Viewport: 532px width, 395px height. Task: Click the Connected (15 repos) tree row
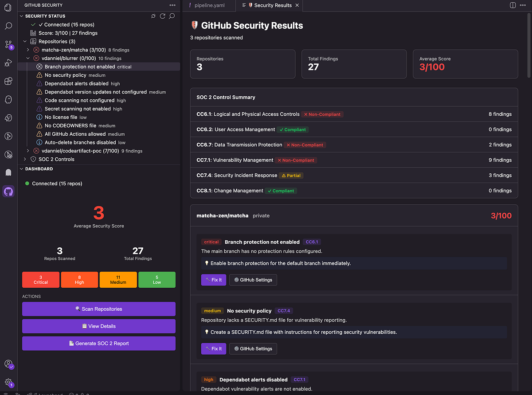[99, 24]
